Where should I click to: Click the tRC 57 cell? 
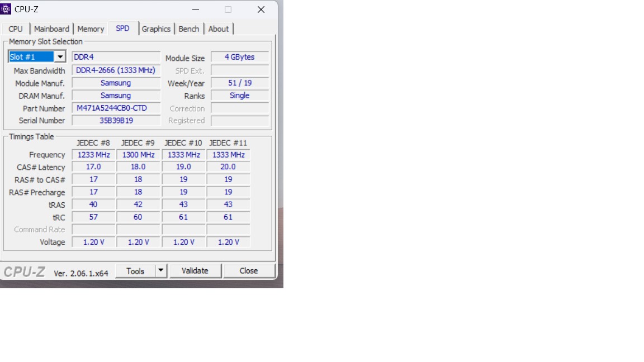(94, 217)
